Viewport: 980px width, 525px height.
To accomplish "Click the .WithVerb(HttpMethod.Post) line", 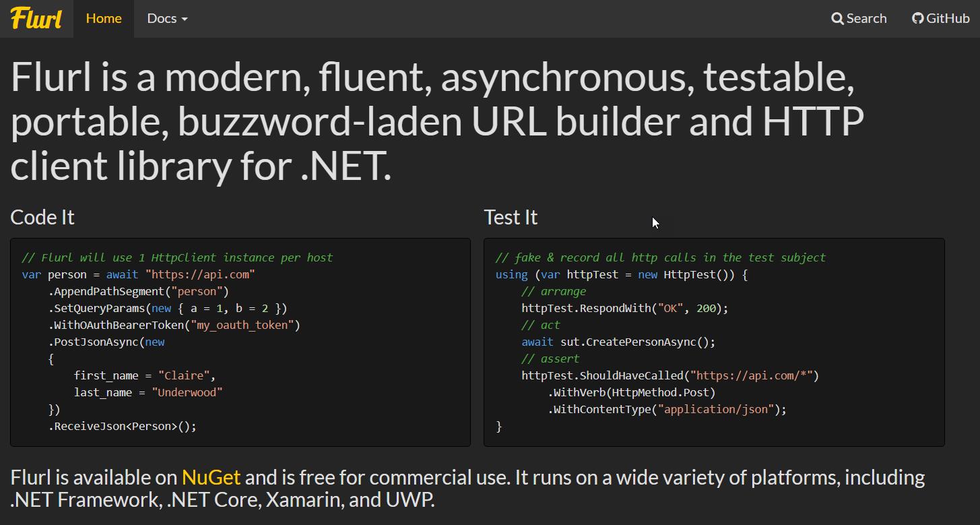I will point(632,392).
